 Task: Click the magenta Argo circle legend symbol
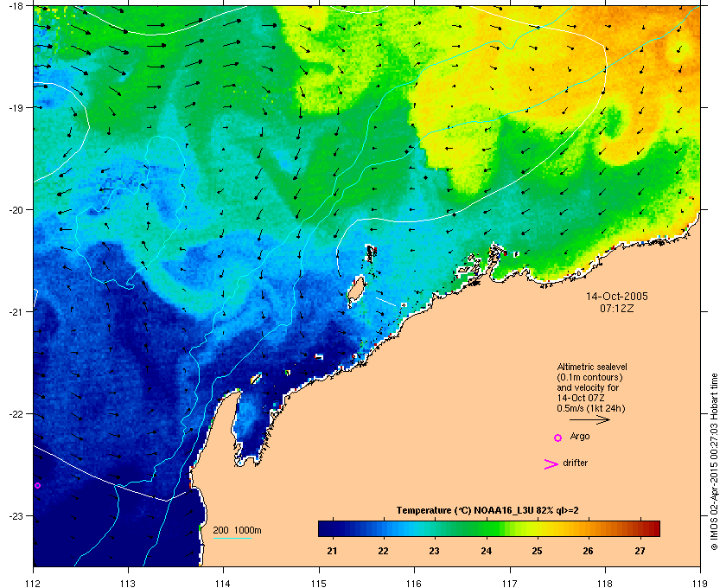[558, 438]
